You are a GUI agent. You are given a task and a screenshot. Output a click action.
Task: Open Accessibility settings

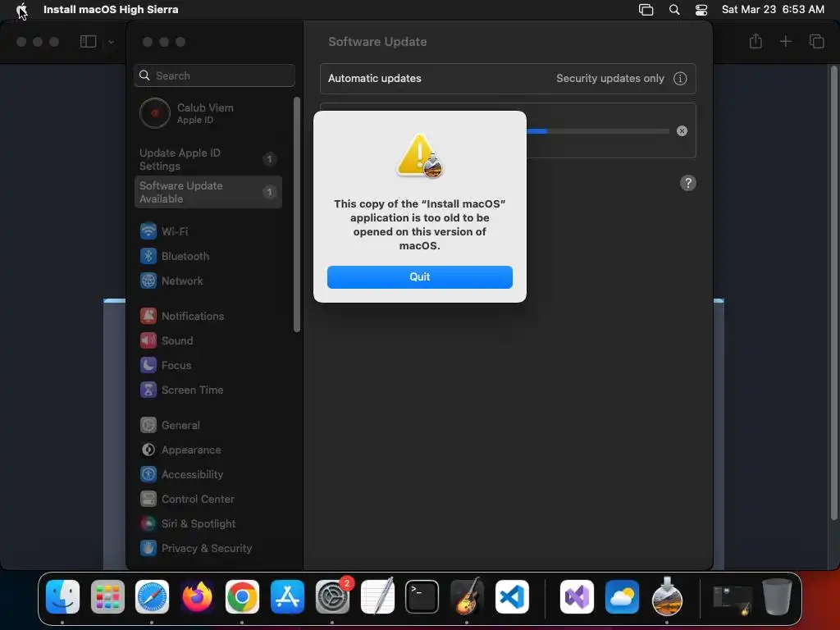pos(208,475)
